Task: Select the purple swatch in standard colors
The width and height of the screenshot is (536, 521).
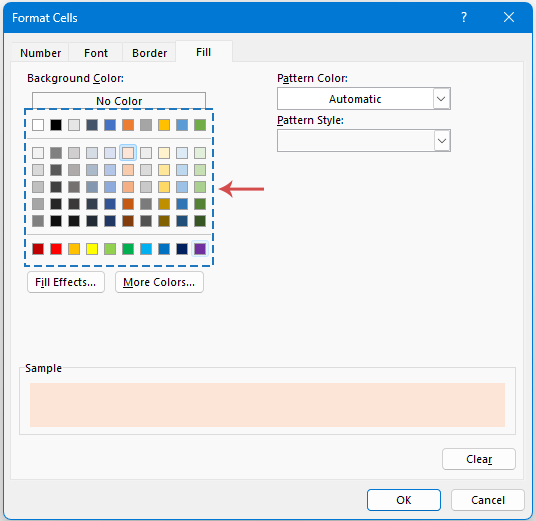Action: [x=200, y=249]
